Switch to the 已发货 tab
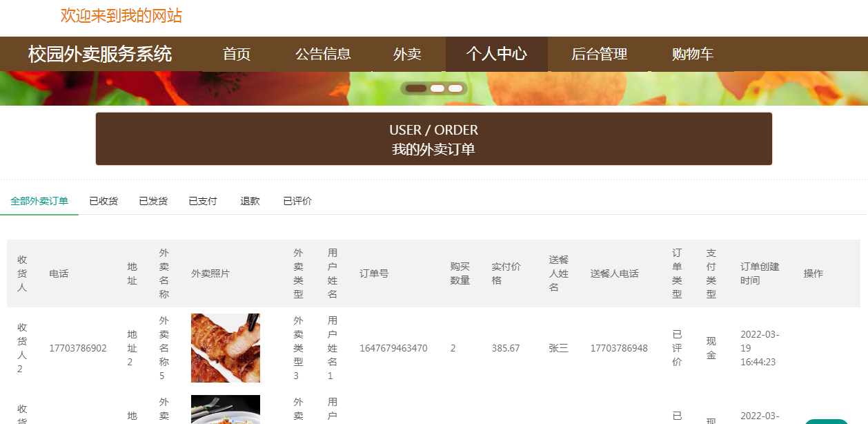 [153, 201]
